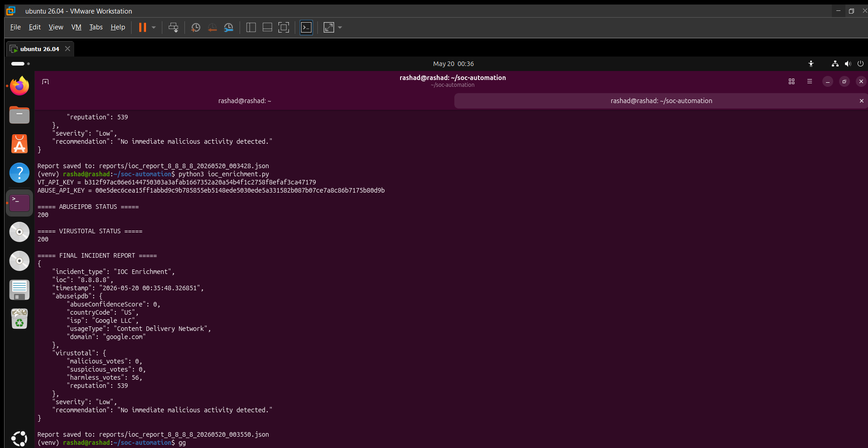This screenshot has height=448, width=868.
Task: Open the View menu
Action: pyautogui.click(x=56, y=27)
